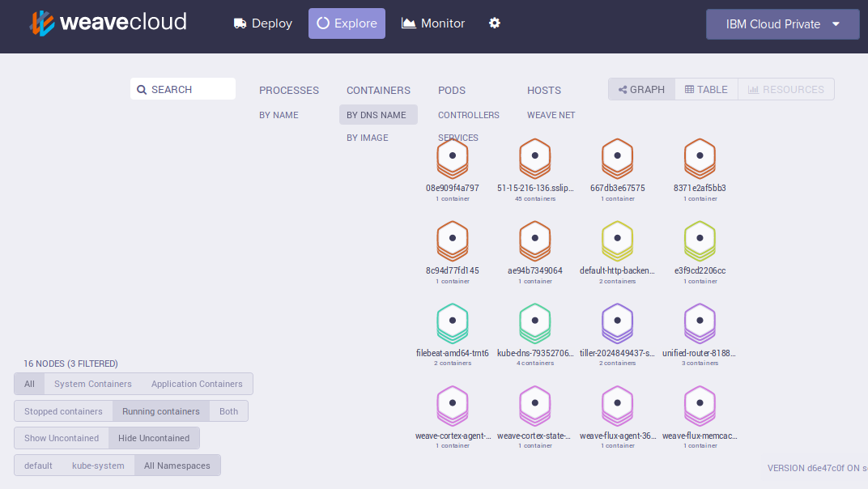Filter by kube-system namespace
Image resolution: width=868 pixels, height=489 pixels.
click(x=98, y=466)
